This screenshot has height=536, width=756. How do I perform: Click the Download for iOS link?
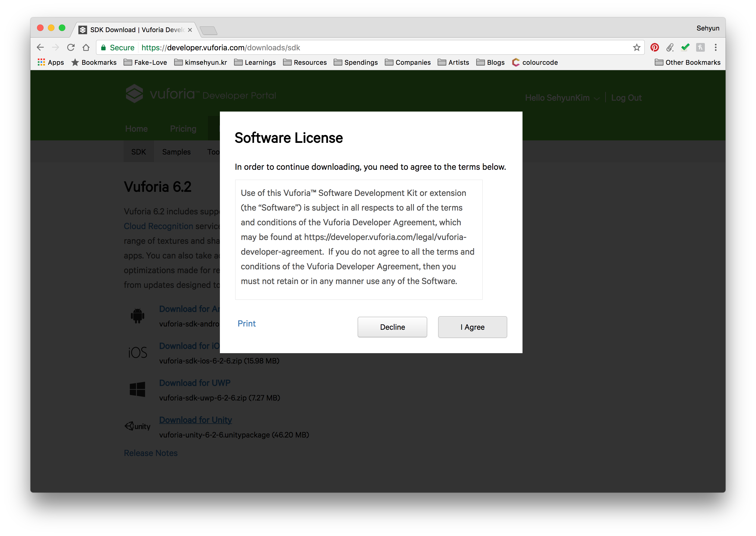(189, 346)
